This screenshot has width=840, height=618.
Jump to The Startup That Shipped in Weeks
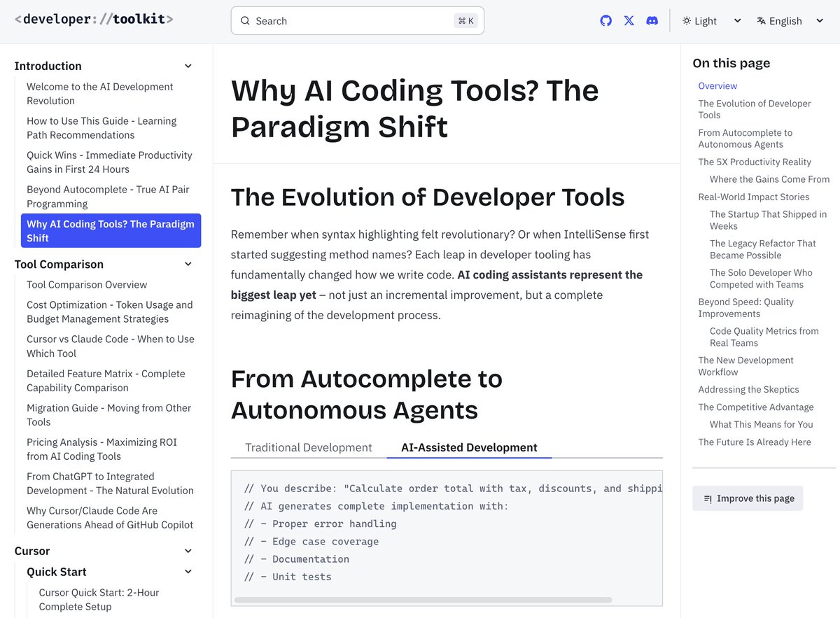click(x=768, y=220)
